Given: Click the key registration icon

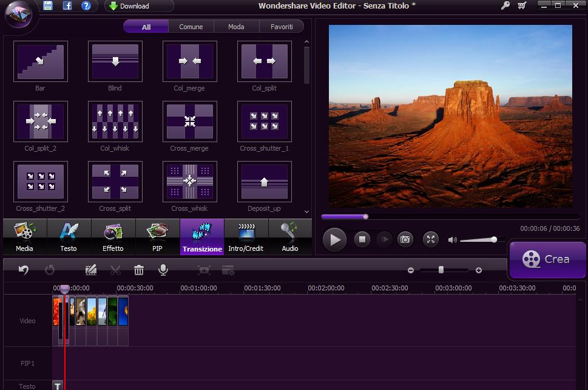Looking at the screenshot, I should point(505,6).
